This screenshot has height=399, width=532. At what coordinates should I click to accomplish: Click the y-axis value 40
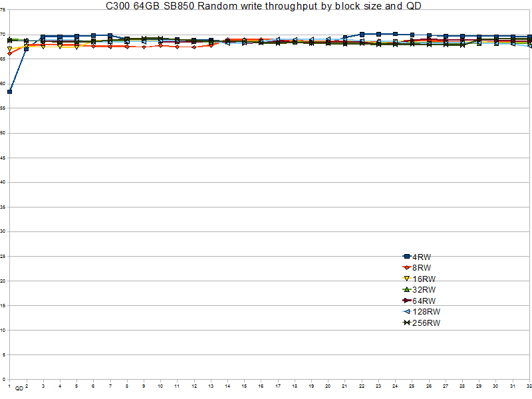click(3, 182)
